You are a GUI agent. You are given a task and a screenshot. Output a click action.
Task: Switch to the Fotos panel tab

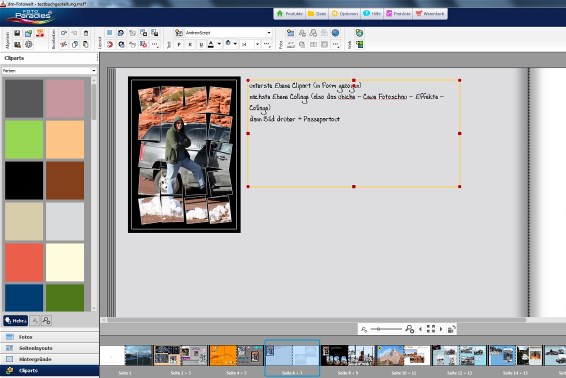click(49, 337)
